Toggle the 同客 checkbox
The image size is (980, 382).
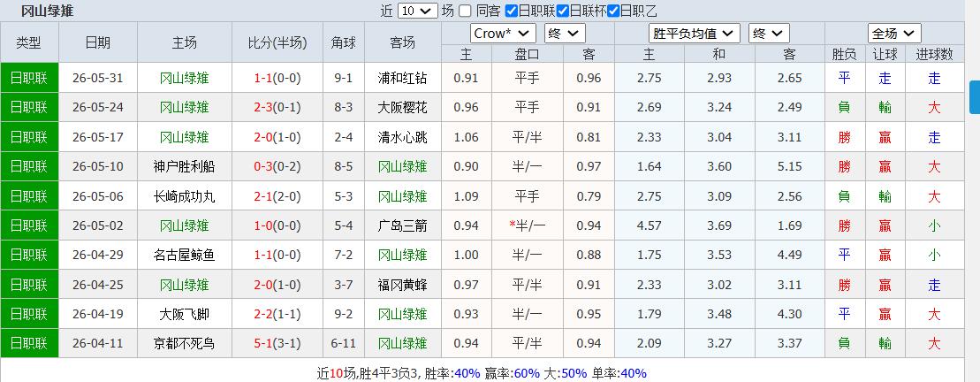coord(465,11)
